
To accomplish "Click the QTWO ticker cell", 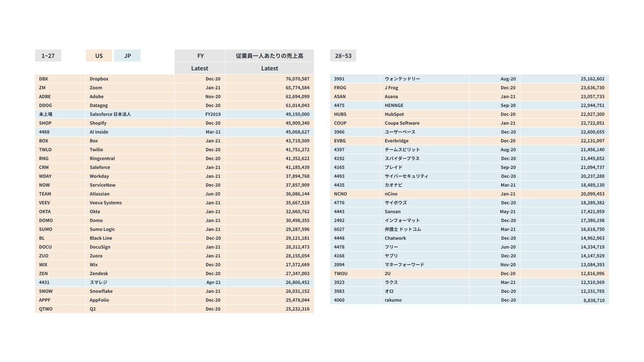I will point(60,309).
